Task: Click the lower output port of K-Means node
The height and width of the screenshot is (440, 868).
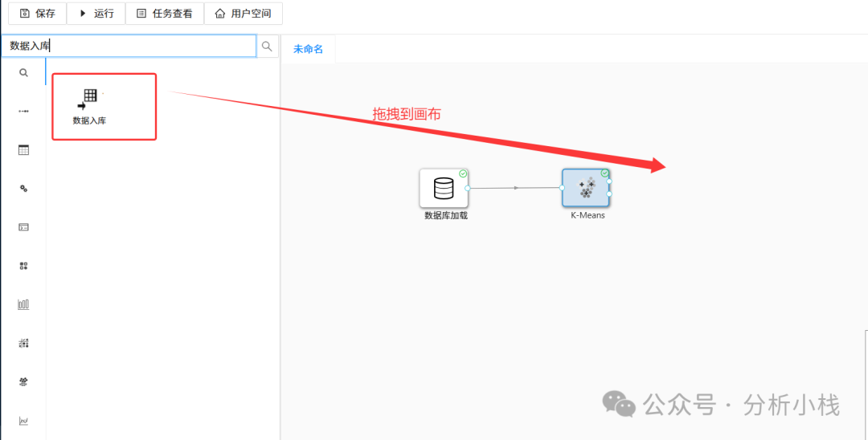Action: pyautogui.click(x=609, y=194)
